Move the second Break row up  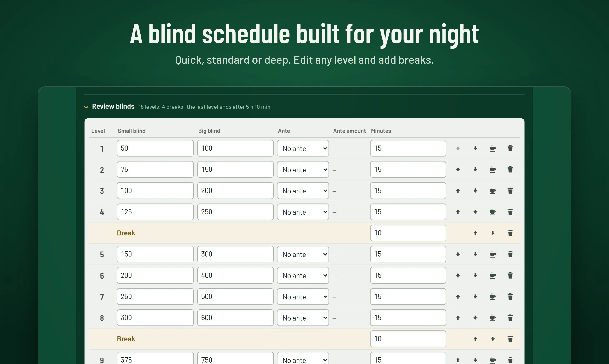click(475, 339)
